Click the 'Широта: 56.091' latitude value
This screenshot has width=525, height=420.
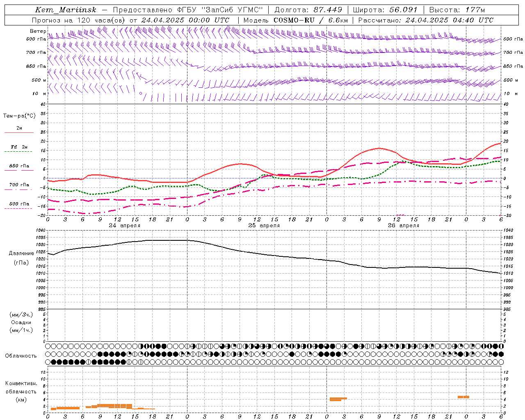click(x=385, y=10)
